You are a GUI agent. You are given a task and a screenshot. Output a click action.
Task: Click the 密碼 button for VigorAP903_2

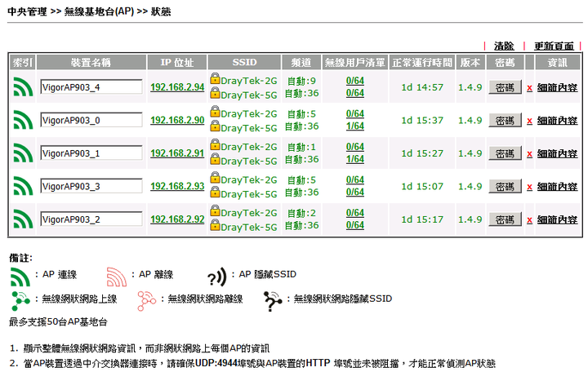(505, 219)
